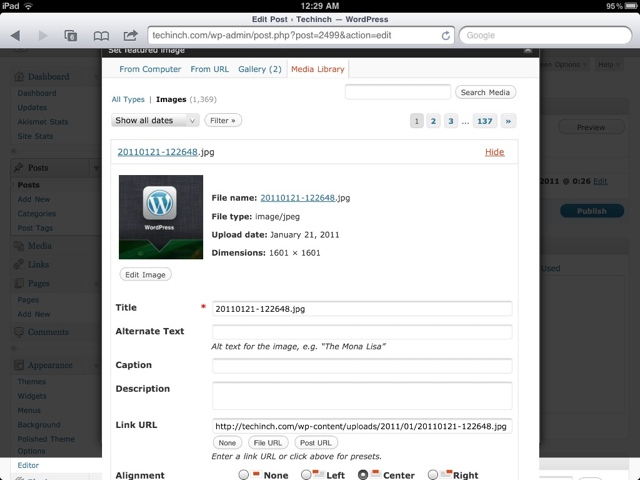
Task: Click the WordPress image thumbnail
Action: 161,217
